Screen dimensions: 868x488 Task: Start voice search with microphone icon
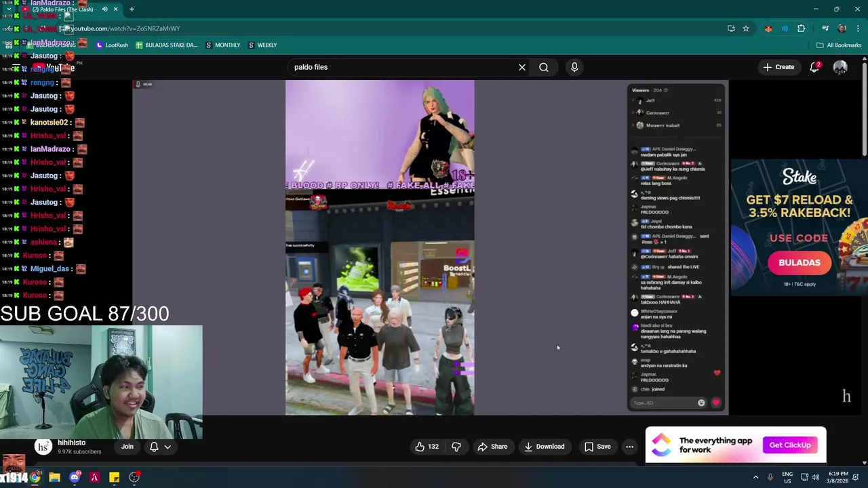[574, 67]
